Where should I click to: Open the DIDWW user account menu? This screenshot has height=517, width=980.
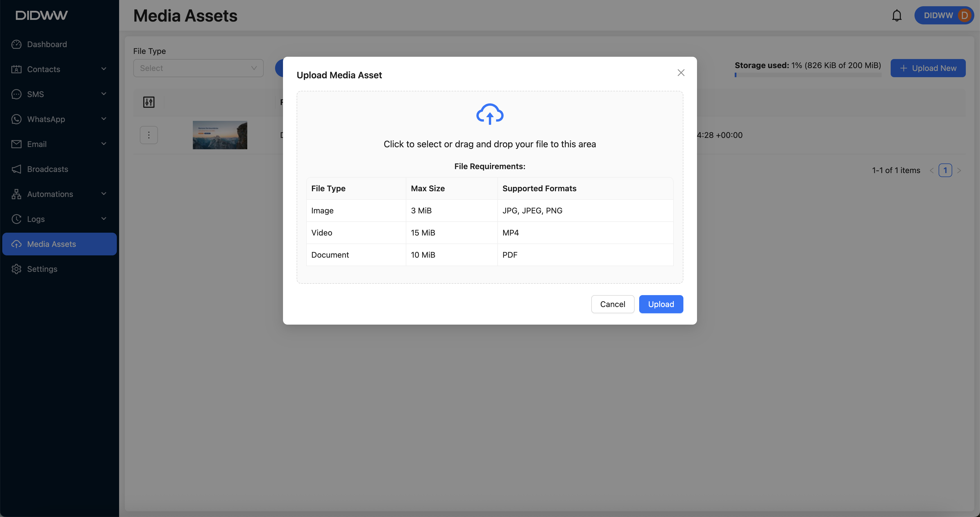tap(944, 16)
